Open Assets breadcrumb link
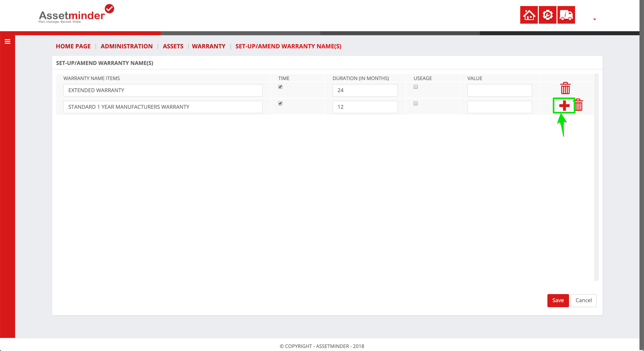Image resolution: width=644 pixels, height=351 pixels. 173,46
